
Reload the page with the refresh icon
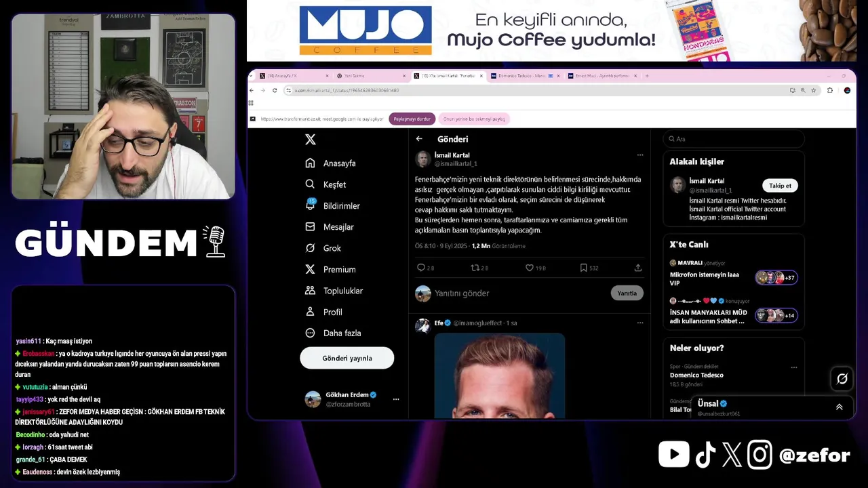click(275, 90)
